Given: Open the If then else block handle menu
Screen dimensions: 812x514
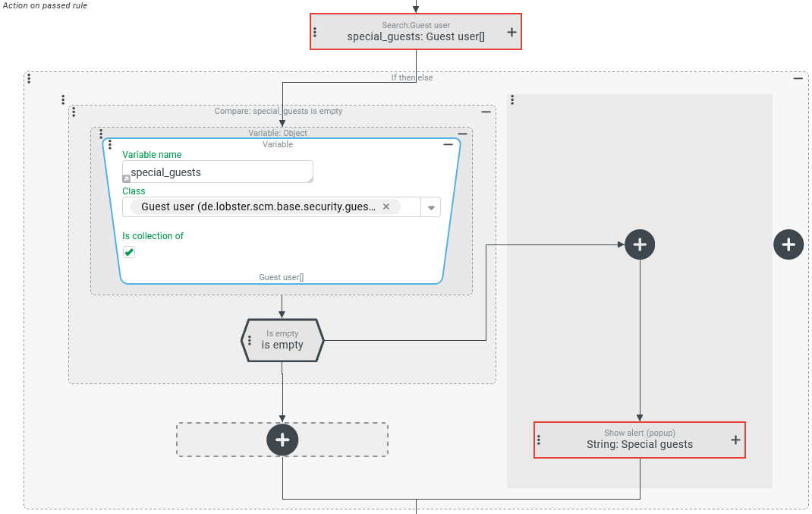Looking at the screenshot, I should coord(29,78).
